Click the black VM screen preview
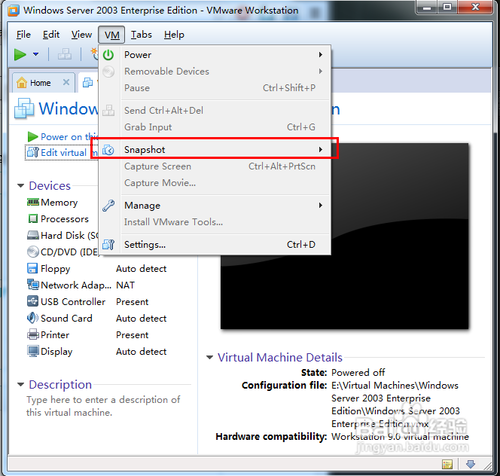Screen dimensions: 500x476 tap(345, 236)
